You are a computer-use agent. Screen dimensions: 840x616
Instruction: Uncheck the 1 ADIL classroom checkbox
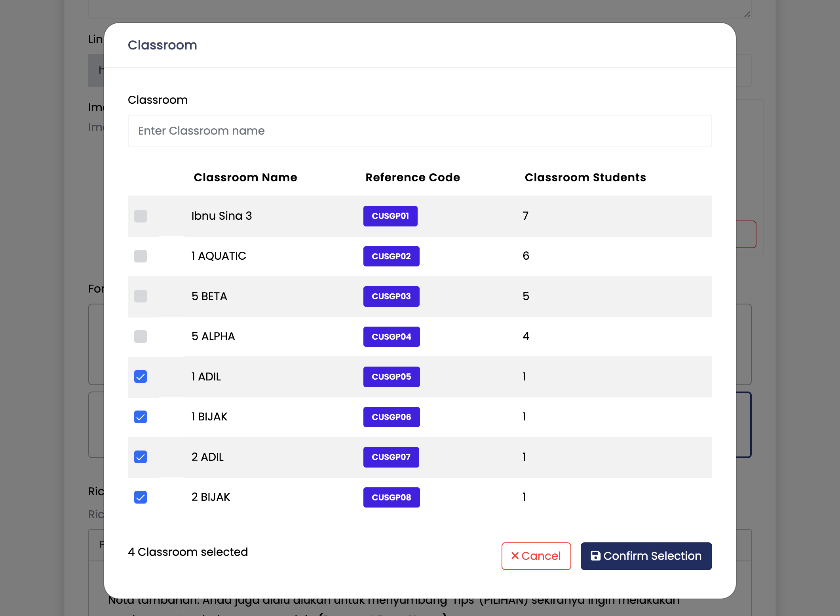tap(141, 376)
